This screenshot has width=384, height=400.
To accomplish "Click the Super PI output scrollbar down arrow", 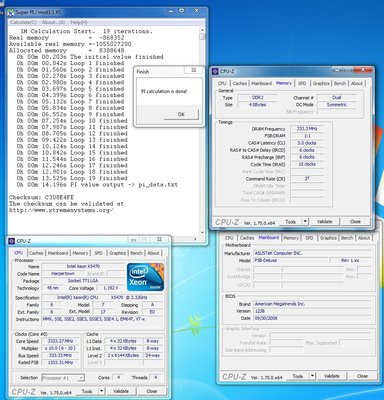I will (x=202, y=233).
